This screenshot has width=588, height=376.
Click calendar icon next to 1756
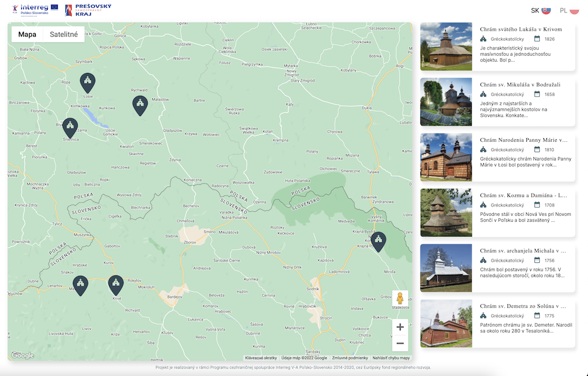click(537, 260)
